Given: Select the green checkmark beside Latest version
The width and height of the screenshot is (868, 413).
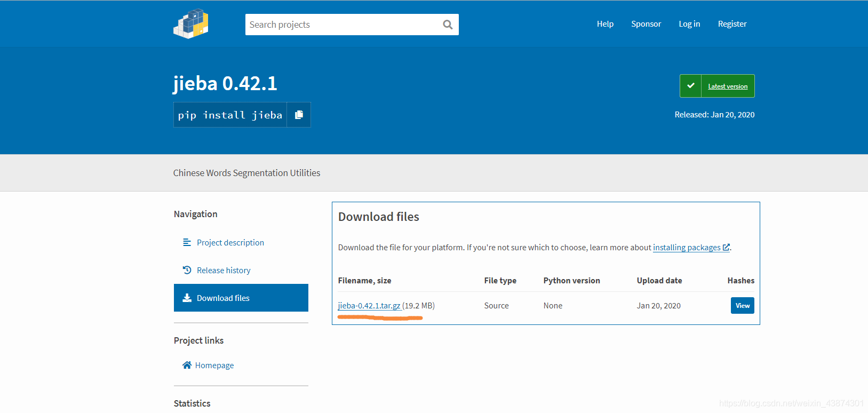Looking at the screenshot, I should coord(690,86).
